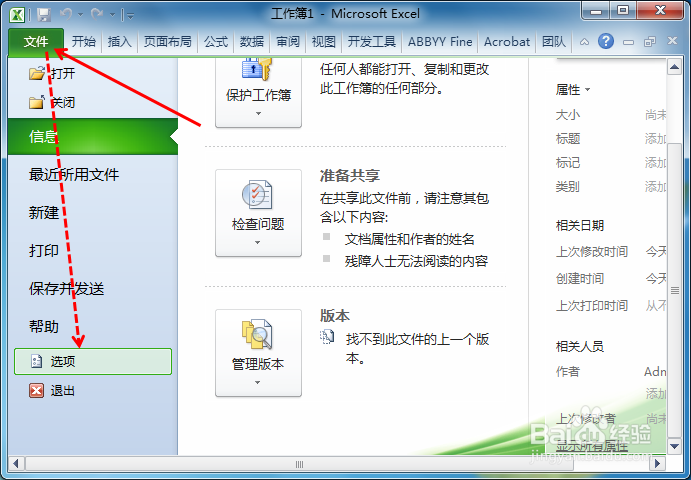Click the 标题 property label
Screen dimensions: 691x480
tap(568, 139)
